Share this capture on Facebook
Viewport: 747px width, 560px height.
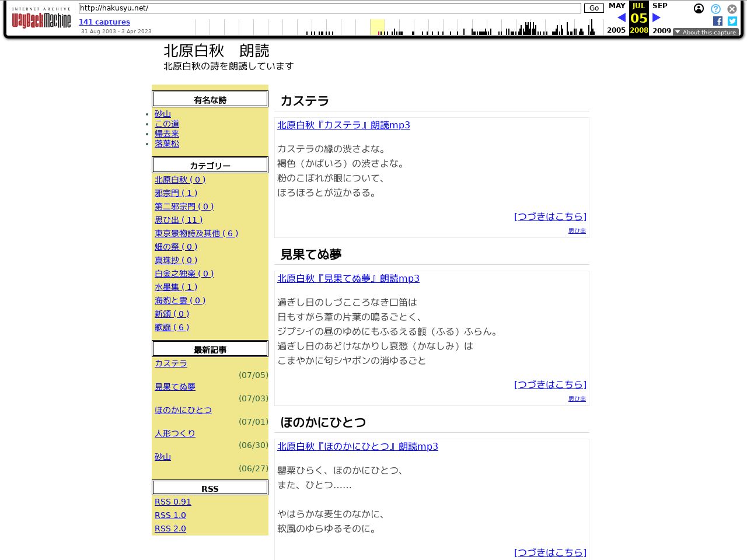(x=717, y=21)
